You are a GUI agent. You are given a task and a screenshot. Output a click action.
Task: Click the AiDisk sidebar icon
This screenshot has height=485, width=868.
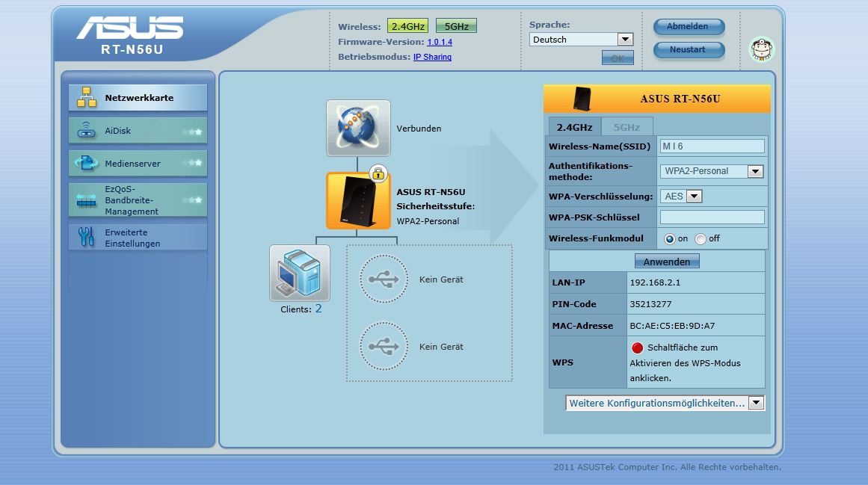click(87, 131)
